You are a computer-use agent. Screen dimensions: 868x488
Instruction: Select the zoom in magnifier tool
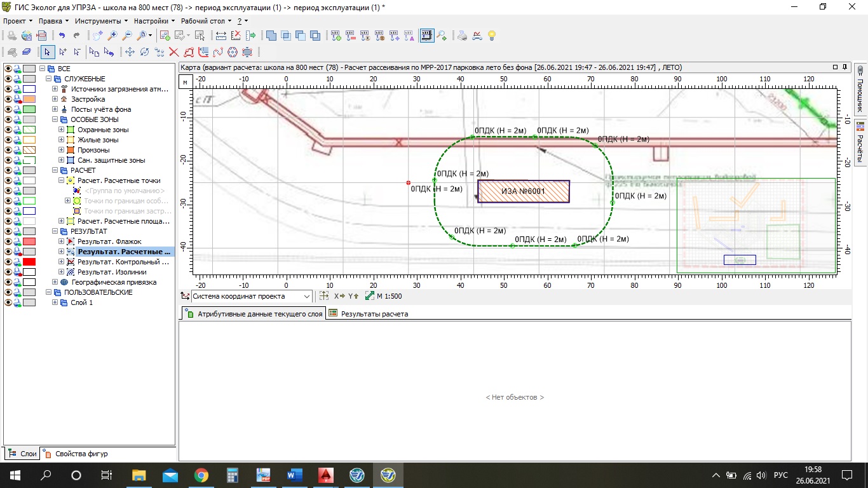112,36
